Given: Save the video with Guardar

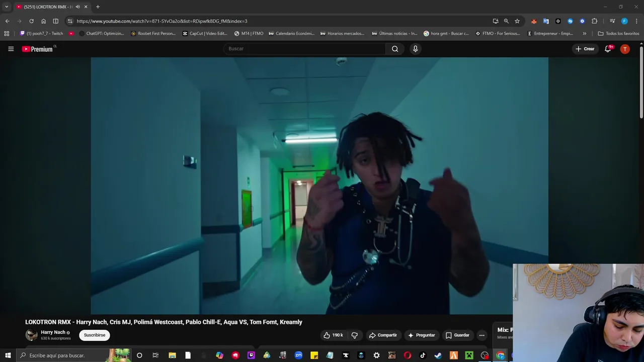Looking at the screenshot, I should (458, 335).
